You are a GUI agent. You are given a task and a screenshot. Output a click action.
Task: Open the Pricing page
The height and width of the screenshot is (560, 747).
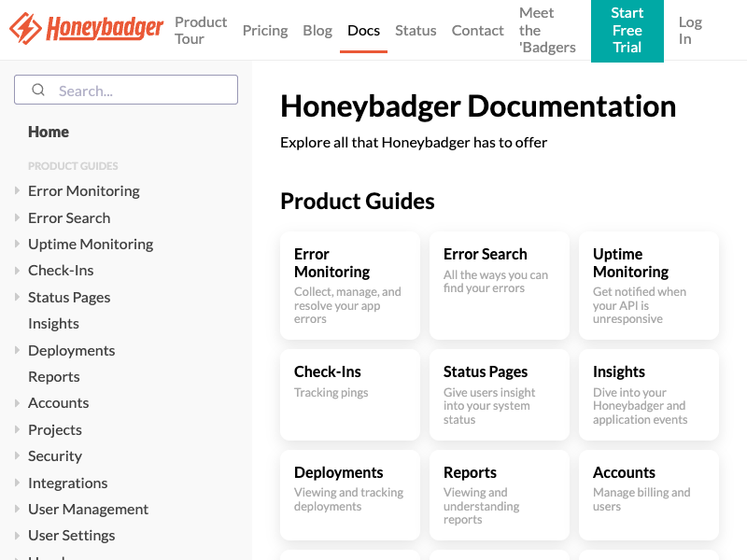pyautogui.click(x=265, y=31)
